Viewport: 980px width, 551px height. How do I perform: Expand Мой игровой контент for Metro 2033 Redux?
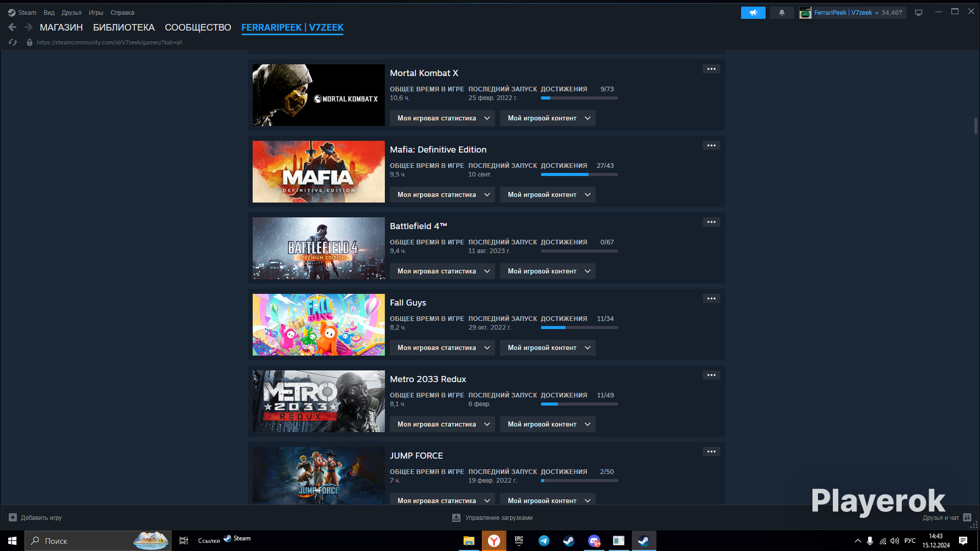pos(548,424)
